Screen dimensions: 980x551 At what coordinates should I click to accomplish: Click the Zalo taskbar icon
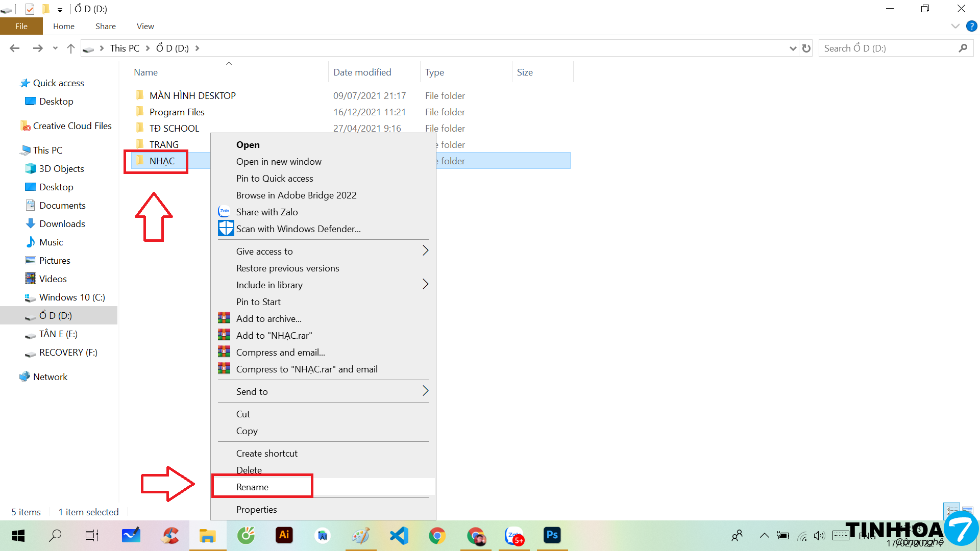pyautogui.click(x=513, y=535)
